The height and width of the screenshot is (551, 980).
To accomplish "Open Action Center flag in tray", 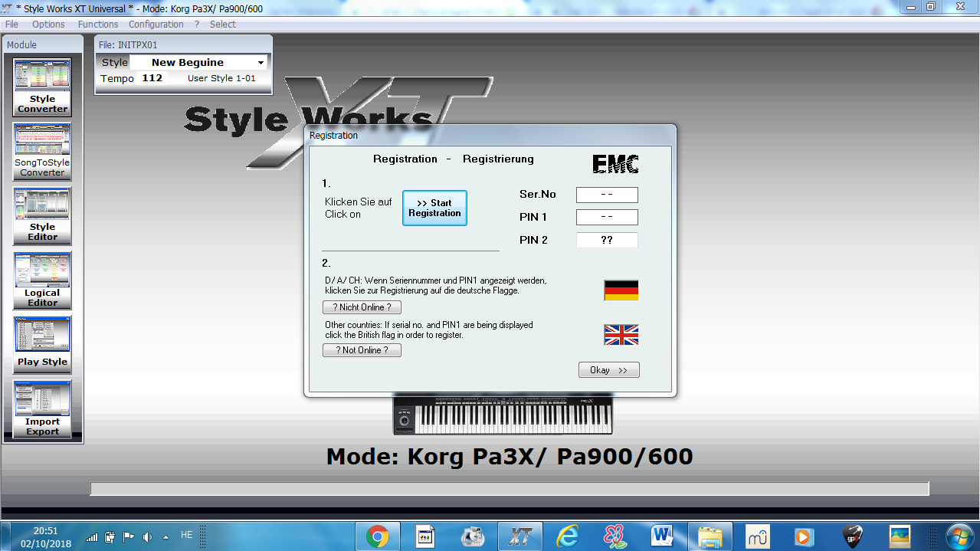I will [129, 537].
